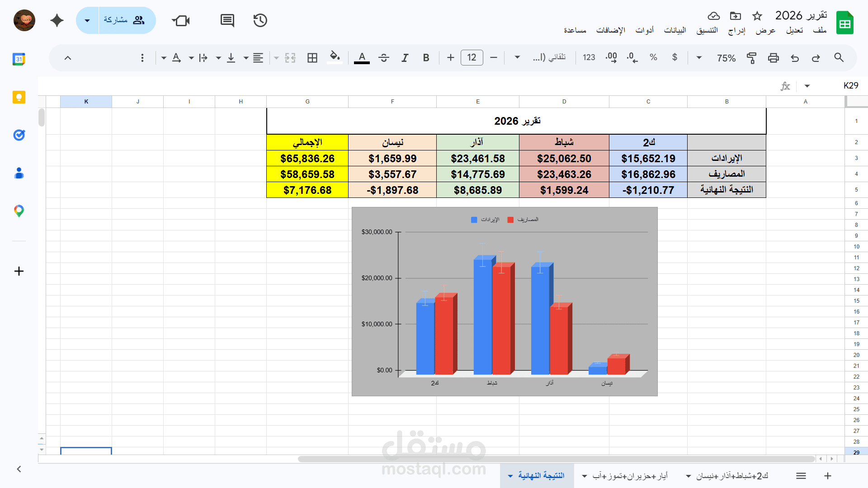This screenshot has width=868, height=488.
Task: Click the undo arrow
Action: click(x=795, y=58)
